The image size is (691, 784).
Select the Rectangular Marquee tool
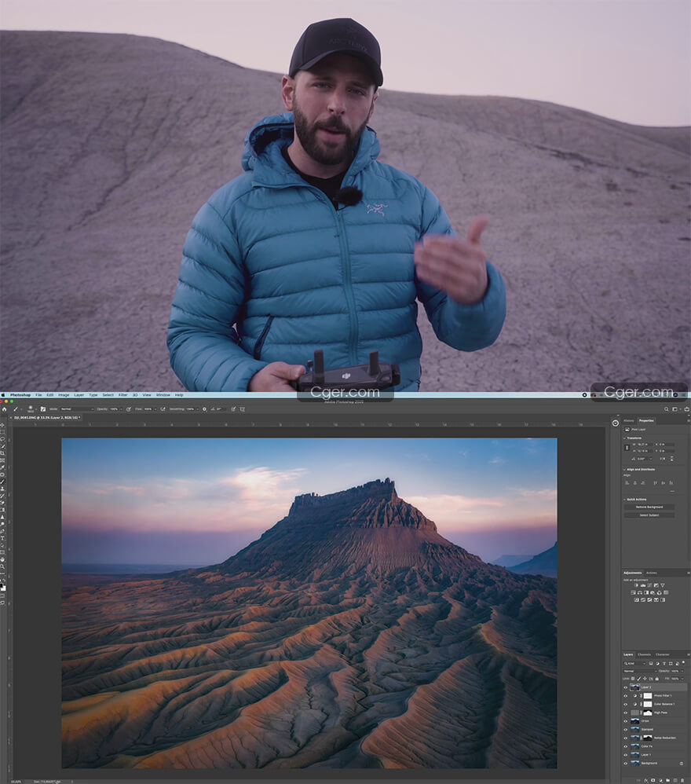click(x=2, y=432)
